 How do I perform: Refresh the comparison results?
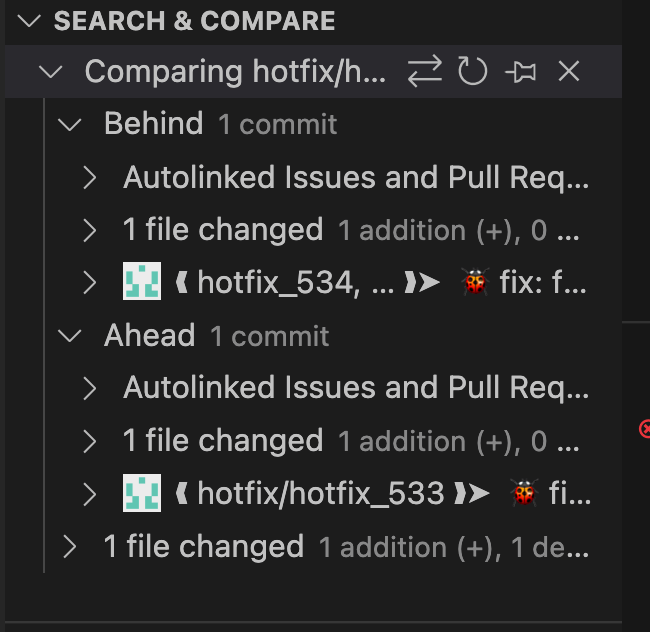(x=472, y=72)
